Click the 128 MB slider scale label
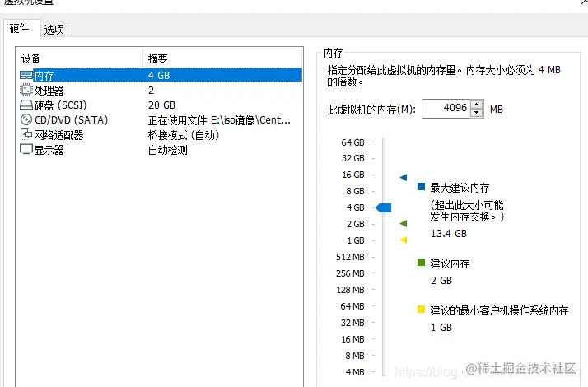 (350, 290)
